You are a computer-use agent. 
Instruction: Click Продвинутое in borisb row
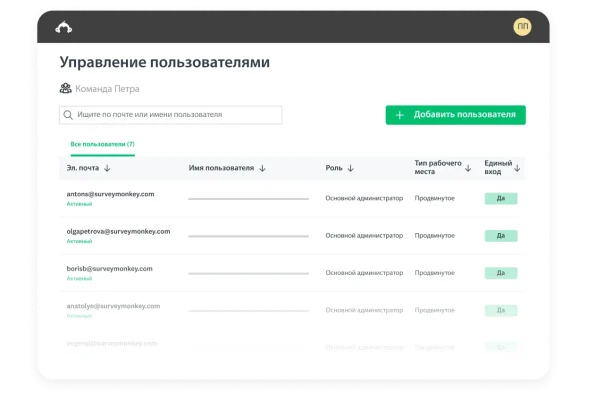(x=435, y=272)
